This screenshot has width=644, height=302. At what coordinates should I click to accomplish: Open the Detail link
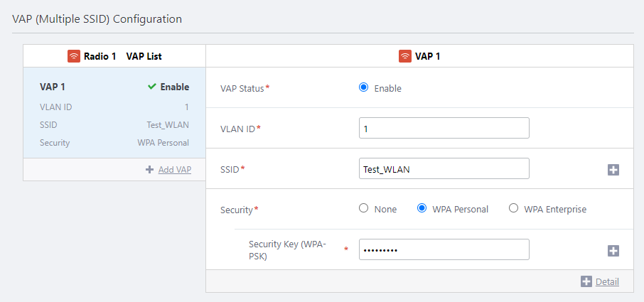coord(607,281)
